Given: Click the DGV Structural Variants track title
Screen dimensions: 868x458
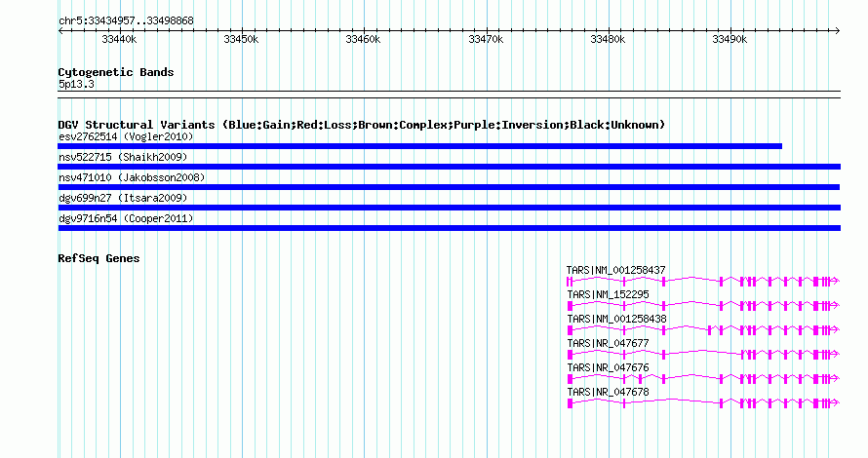Looking at the screenshot, I should (362, 125).
